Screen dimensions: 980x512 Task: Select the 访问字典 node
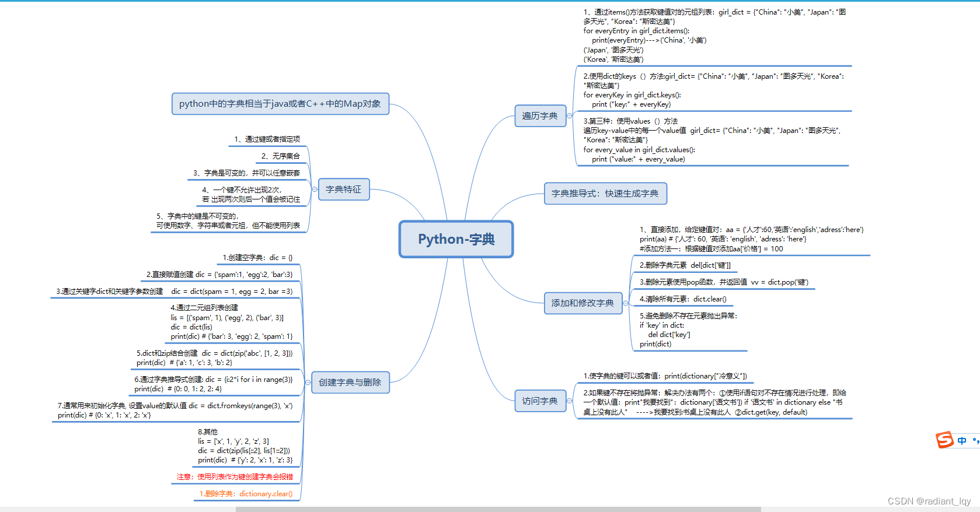pos(540,401)
